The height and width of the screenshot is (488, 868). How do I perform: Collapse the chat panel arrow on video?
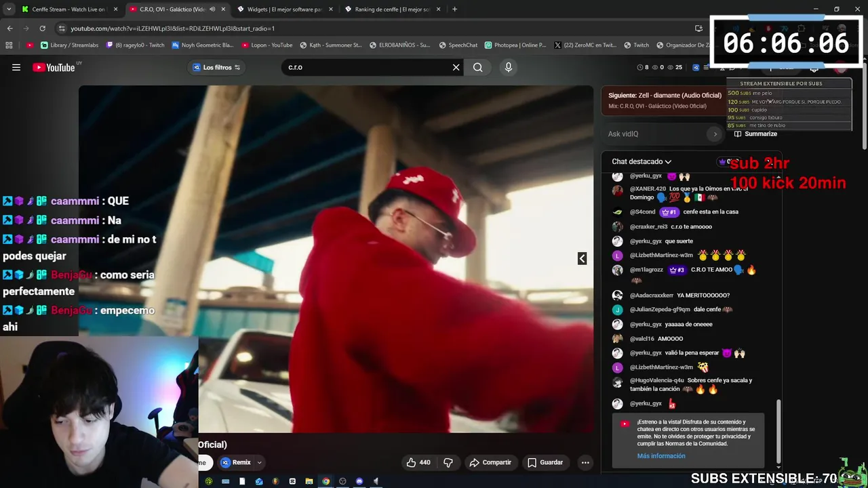click(582, 258)
